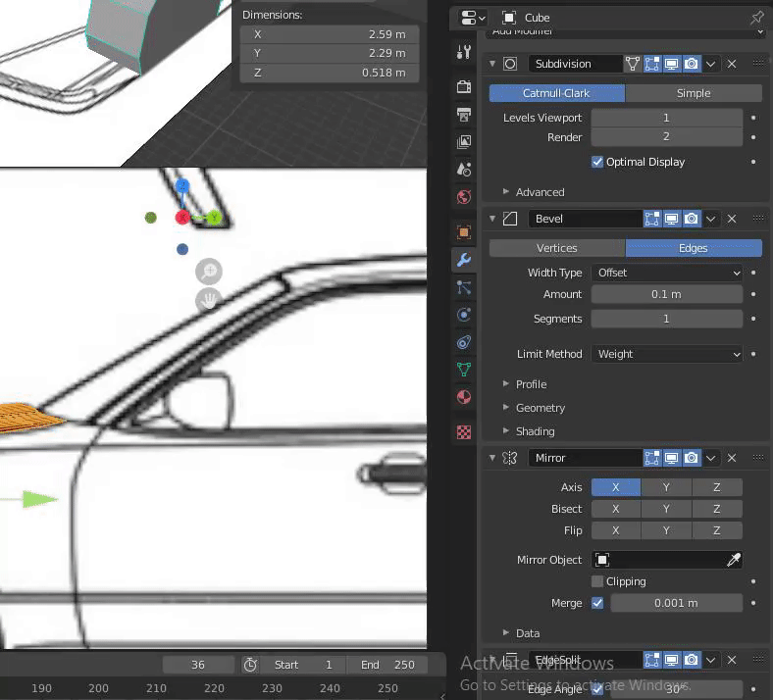Open the Output properties tab

[x=463, y=115]
